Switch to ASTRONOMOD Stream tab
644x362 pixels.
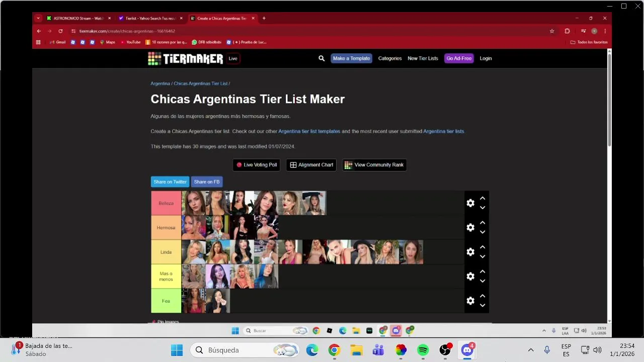[78, 18]
